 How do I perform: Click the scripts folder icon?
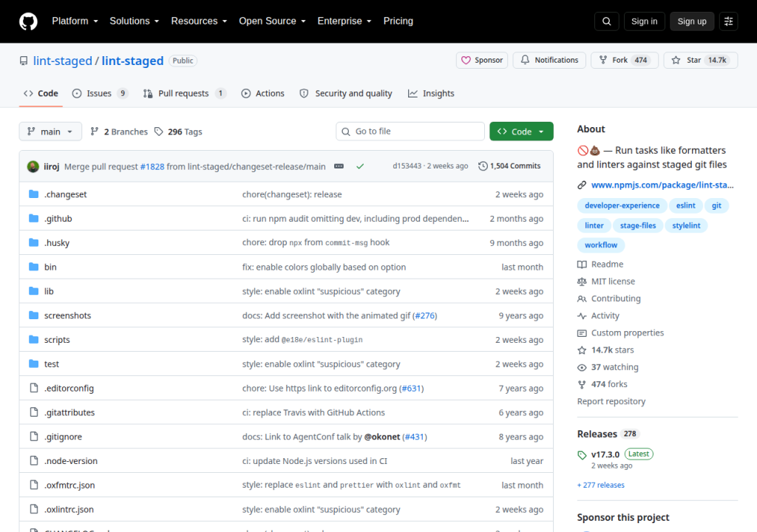(x=34, y=339)
